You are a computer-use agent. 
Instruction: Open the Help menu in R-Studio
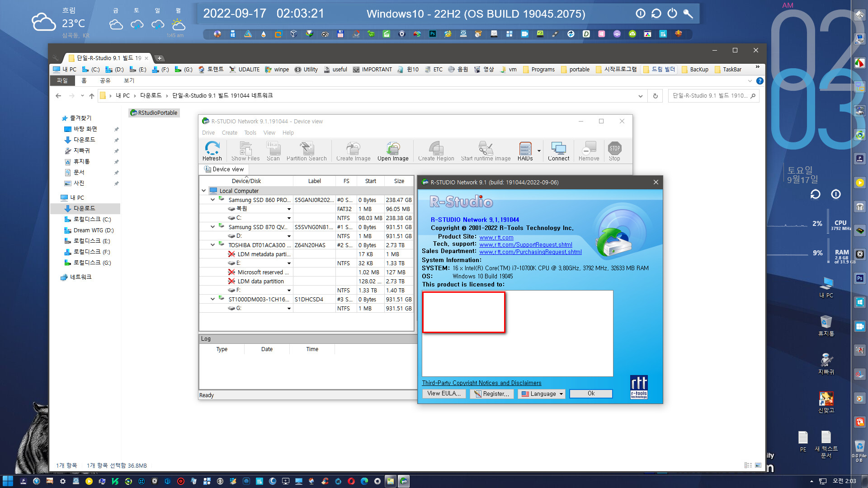tap(288, 133)
